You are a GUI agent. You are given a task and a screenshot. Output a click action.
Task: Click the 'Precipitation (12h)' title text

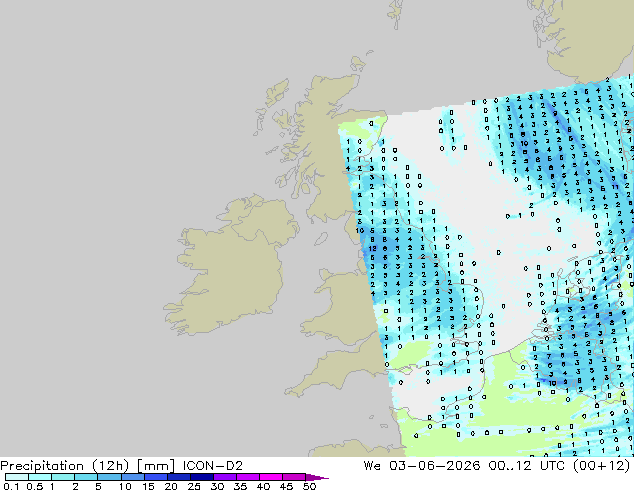click(65, 466)
